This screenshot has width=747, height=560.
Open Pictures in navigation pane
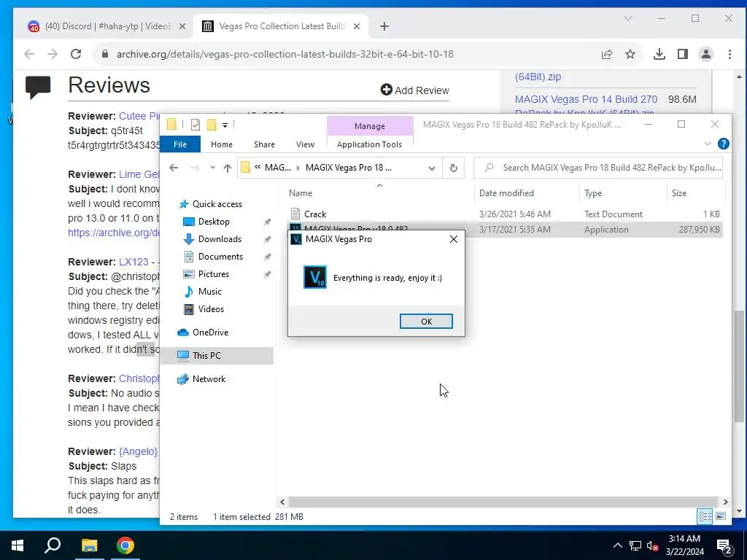coord(214,274)
